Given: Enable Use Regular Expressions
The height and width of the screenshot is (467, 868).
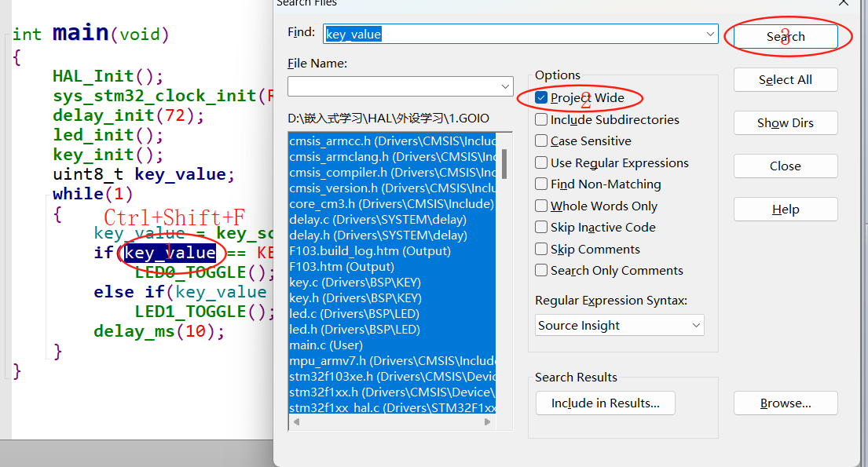Looking at the screenshot, I should 541,162.
